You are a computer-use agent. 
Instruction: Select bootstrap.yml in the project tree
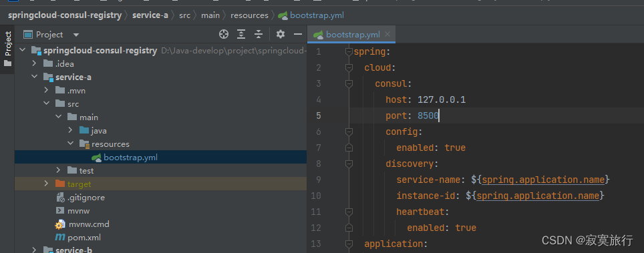[x=160, y=158]
